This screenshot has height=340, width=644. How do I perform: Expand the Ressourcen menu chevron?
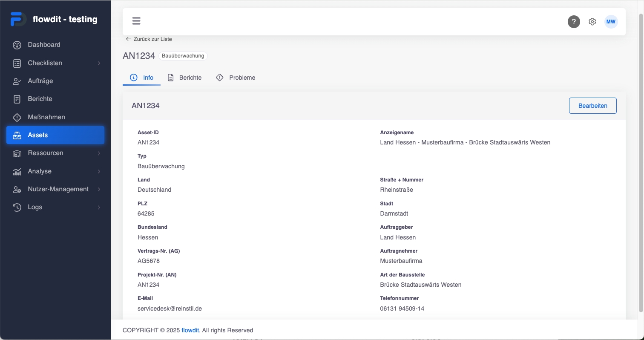[99, 153]
